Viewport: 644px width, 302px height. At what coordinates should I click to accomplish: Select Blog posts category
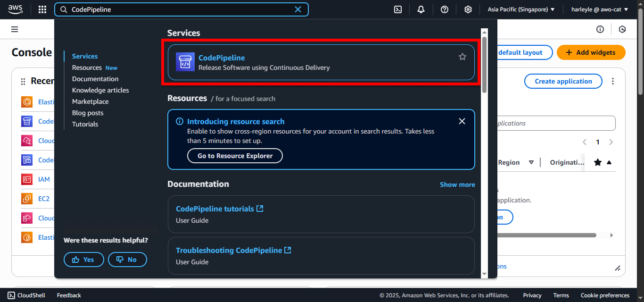click(88, 113)
